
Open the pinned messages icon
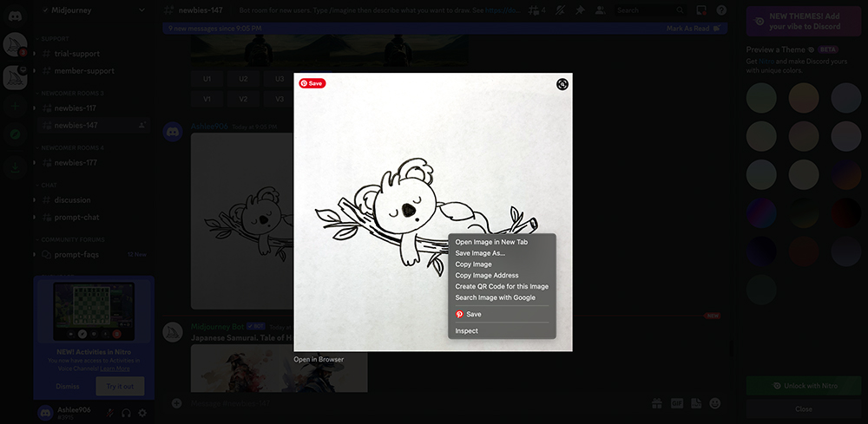(580, 10)
